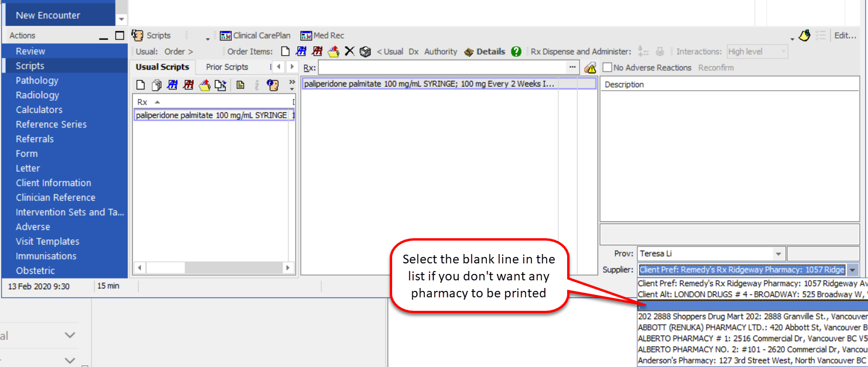This screenshot has height=367, width=868.
Task: Click the delete (X) order item icon
Action: tap(349, 52)
